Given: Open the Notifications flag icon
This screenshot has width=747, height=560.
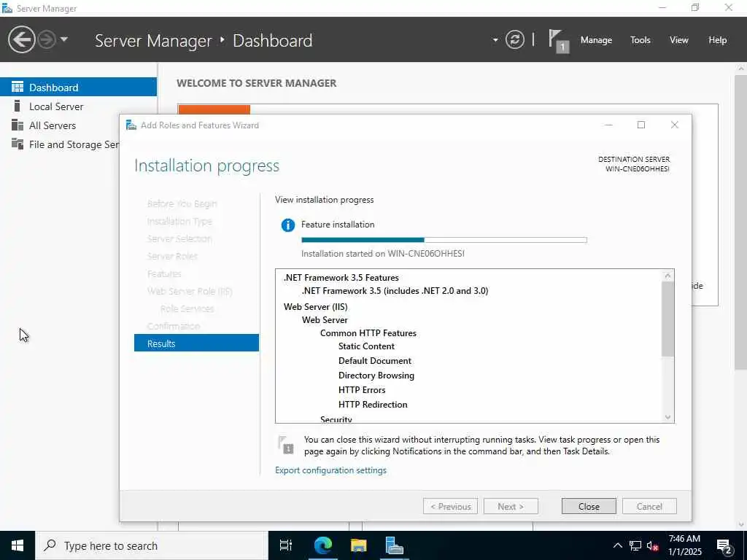Looking at the screenshot, I should coord(558,41).
